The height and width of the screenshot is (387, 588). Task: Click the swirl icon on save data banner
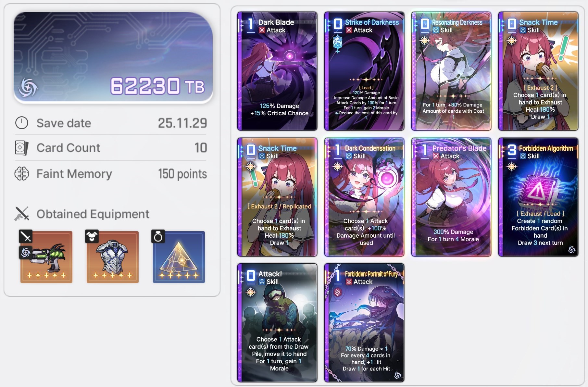click(28, 88)
